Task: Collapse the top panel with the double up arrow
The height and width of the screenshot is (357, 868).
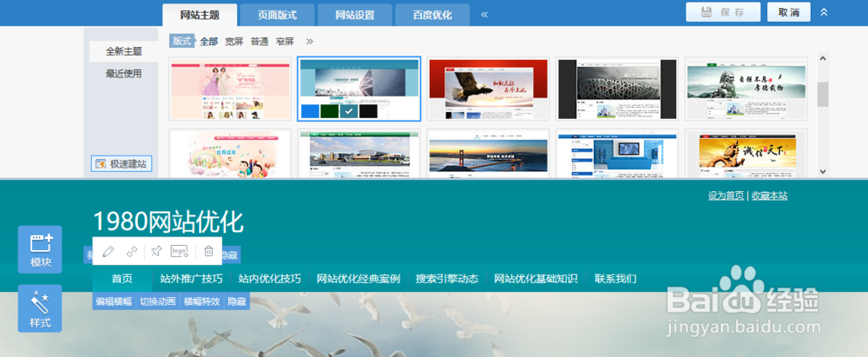Action: (x=825, y=12)
